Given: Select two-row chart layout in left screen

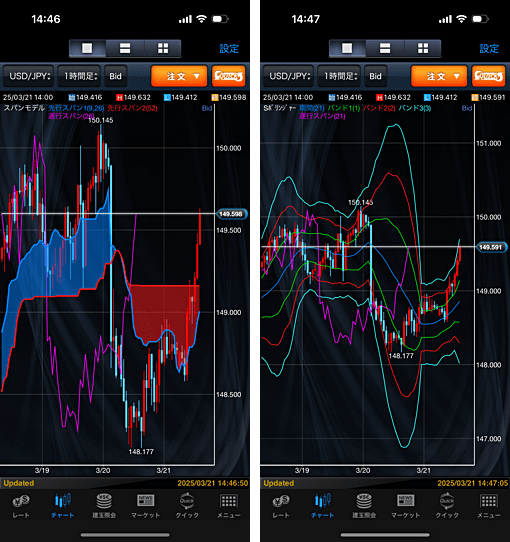Looking at the screenshot, I should click(125, 48).
